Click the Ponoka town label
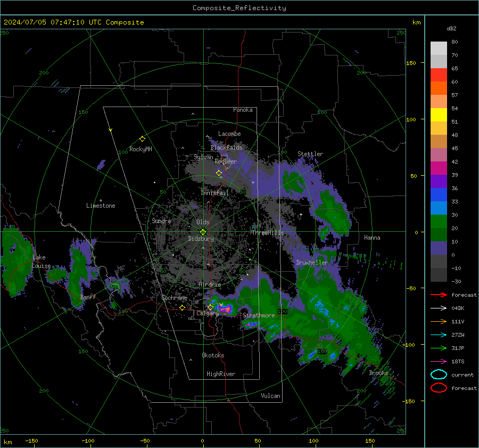Image resolution: width=479 pixels, height=448 pixels. point(243,110)
